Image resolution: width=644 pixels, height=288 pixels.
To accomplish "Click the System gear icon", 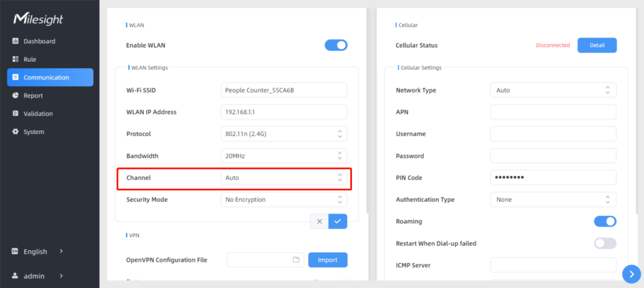I will coord(16,132).
